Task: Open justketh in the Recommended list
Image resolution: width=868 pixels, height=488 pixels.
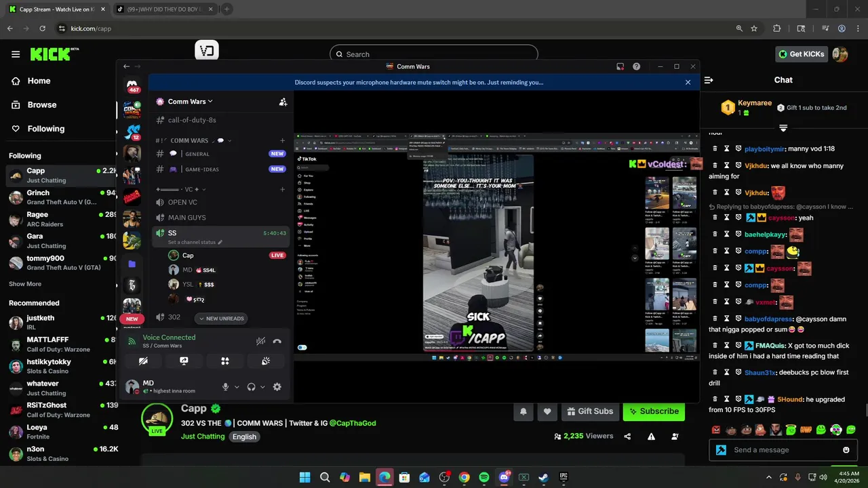Action: (62, 323)
